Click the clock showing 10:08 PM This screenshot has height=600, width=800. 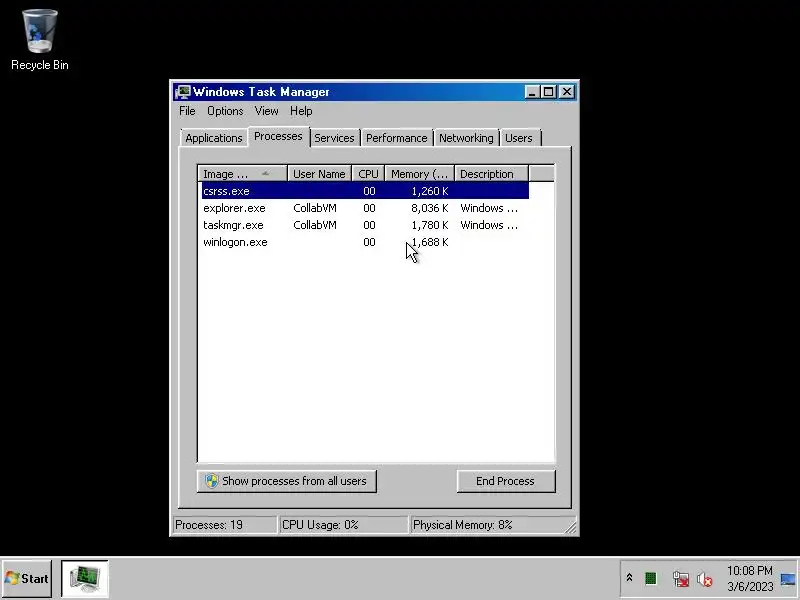(x=749, y=570)
